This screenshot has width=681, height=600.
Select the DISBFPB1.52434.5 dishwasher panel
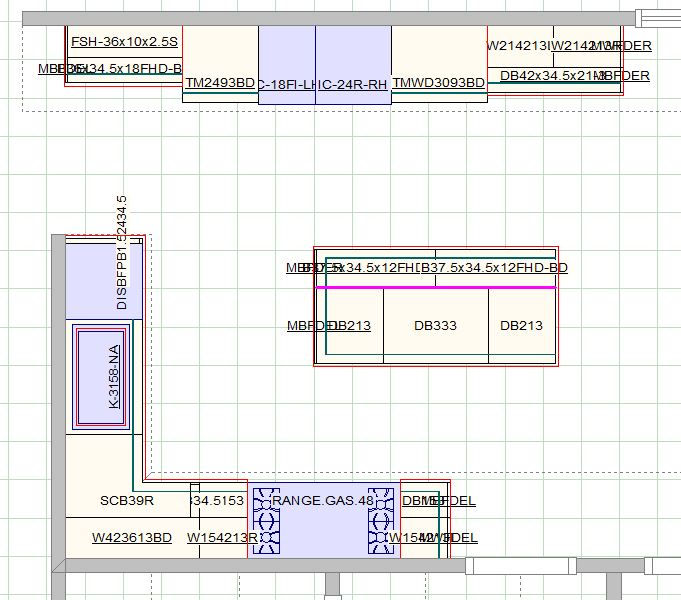coord(122,253)
